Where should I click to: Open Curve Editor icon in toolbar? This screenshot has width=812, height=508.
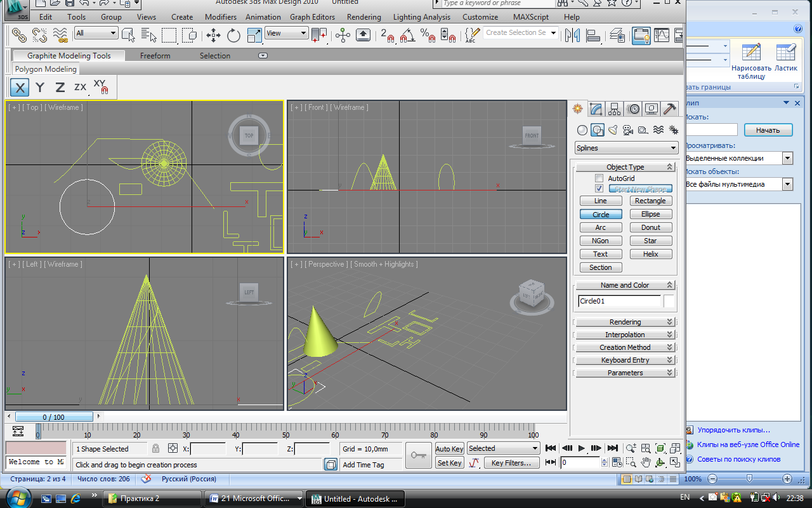[662, 35]
